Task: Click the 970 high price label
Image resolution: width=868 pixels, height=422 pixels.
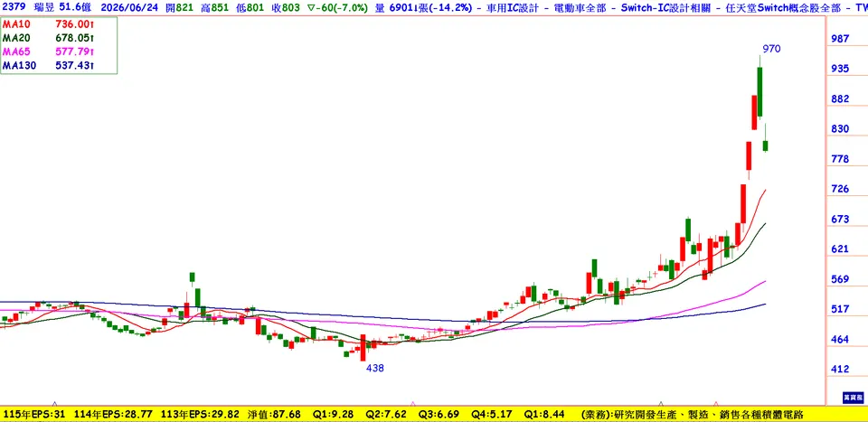Action: [771, 49]
